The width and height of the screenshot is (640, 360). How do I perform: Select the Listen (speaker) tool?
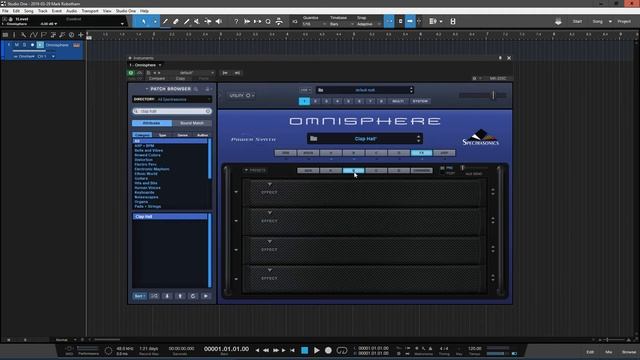click(219, 21)
